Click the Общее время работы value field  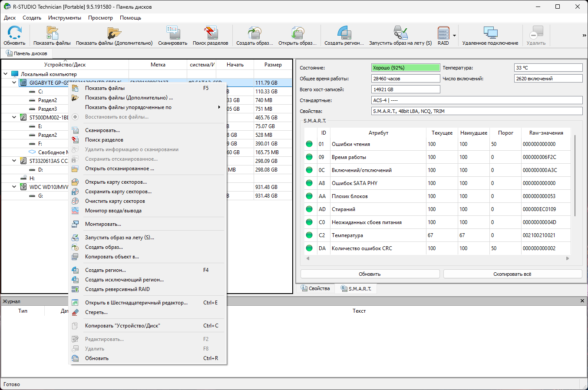tap(406, 79)
